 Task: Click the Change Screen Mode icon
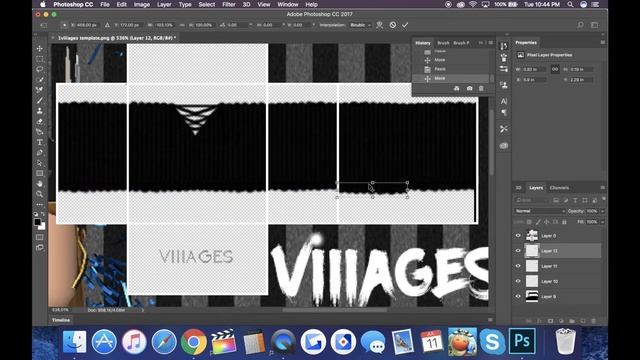[x=40, y=247]
